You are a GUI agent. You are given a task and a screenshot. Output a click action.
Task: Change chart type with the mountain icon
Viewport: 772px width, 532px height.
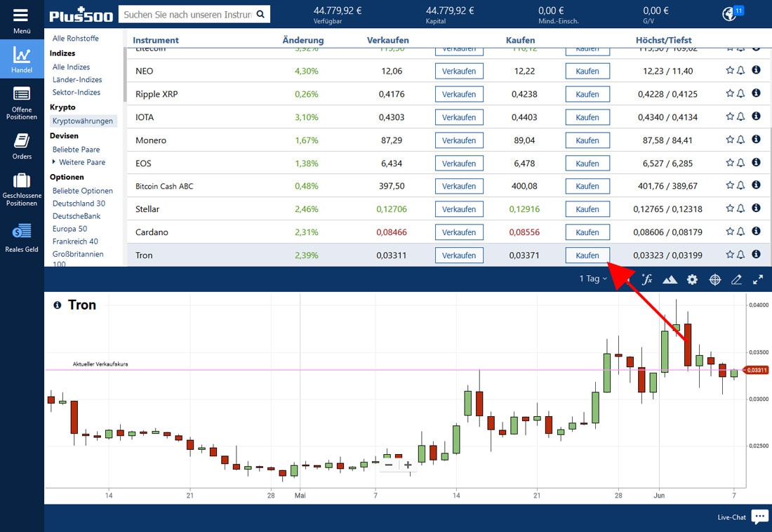[x=670, y=280]
